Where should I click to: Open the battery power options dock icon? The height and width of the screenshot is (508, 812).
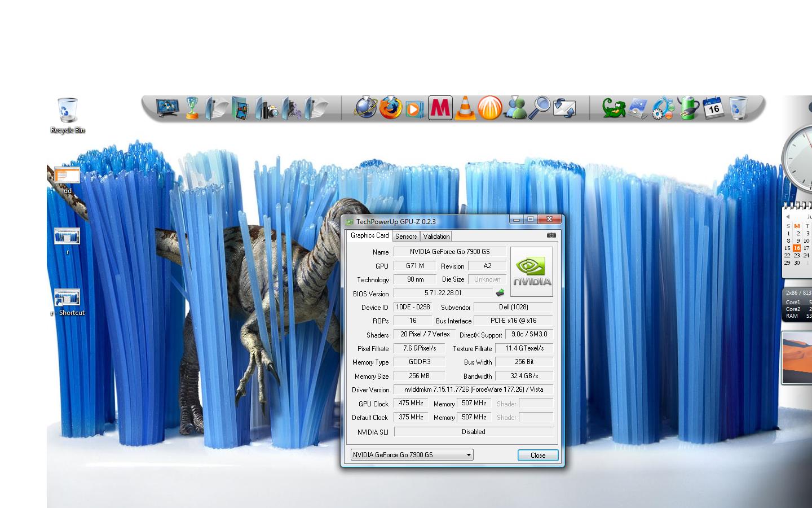[x=688, y=107]
